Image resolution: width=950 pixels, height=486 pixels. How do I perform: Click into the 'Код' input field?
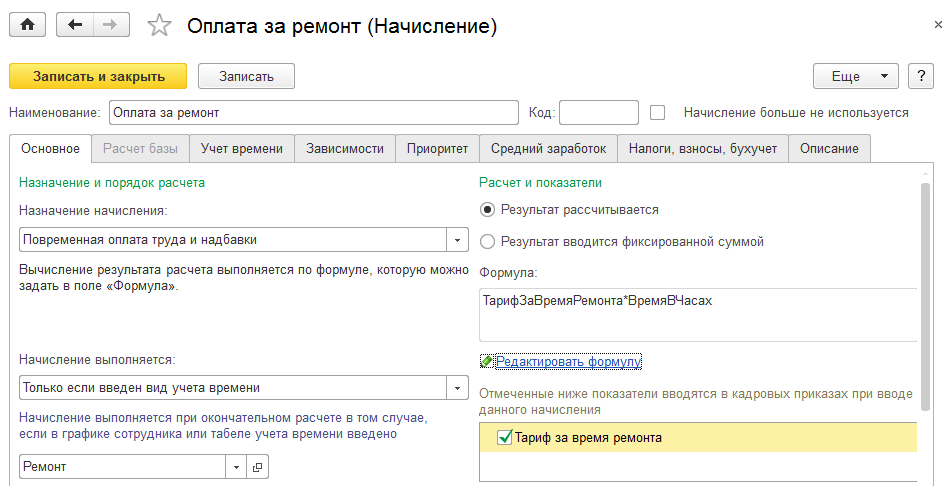598,113
